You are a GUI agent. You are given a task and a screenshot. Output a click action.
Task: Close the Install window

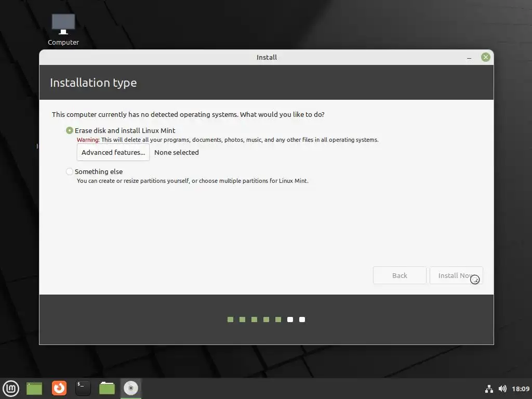point(486,57)
